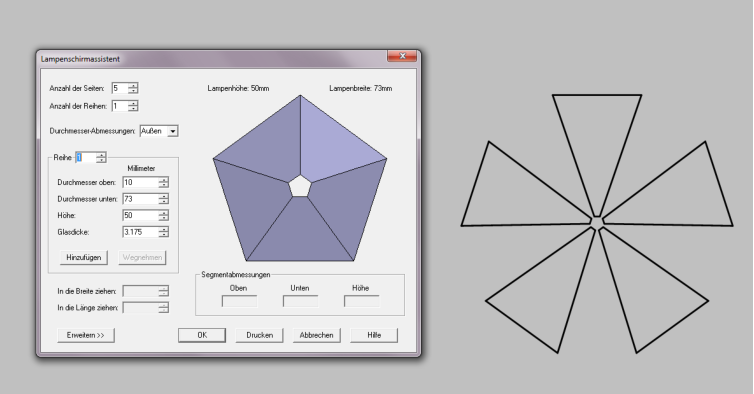754x394 pixels.
Task: Click the Glasdicke field showing 3.175
Action: click(140, 232)
